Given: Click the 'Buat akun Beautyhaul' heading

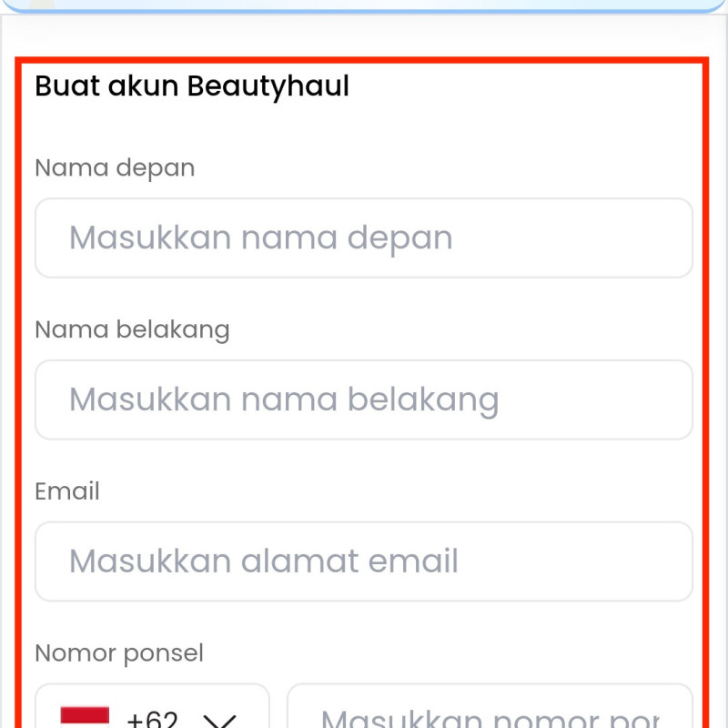Looking at the screenshot, I should (x=191, y=86).
